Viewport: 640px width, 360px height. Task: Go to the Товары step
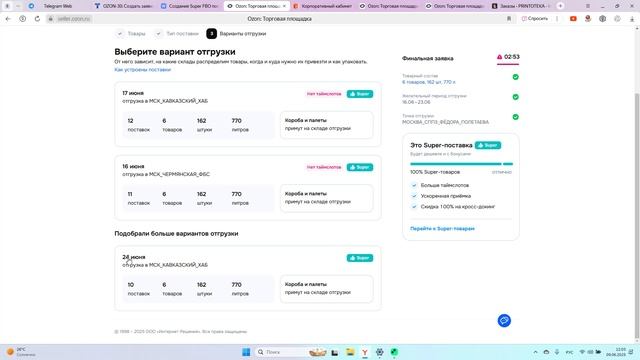(x=131, y=33)
